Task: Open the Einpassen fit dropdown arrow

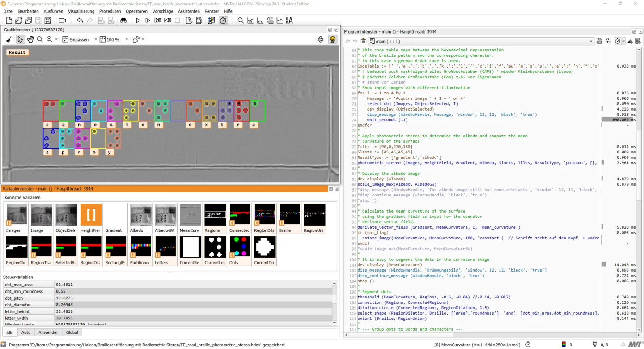Action: point(96,39)
